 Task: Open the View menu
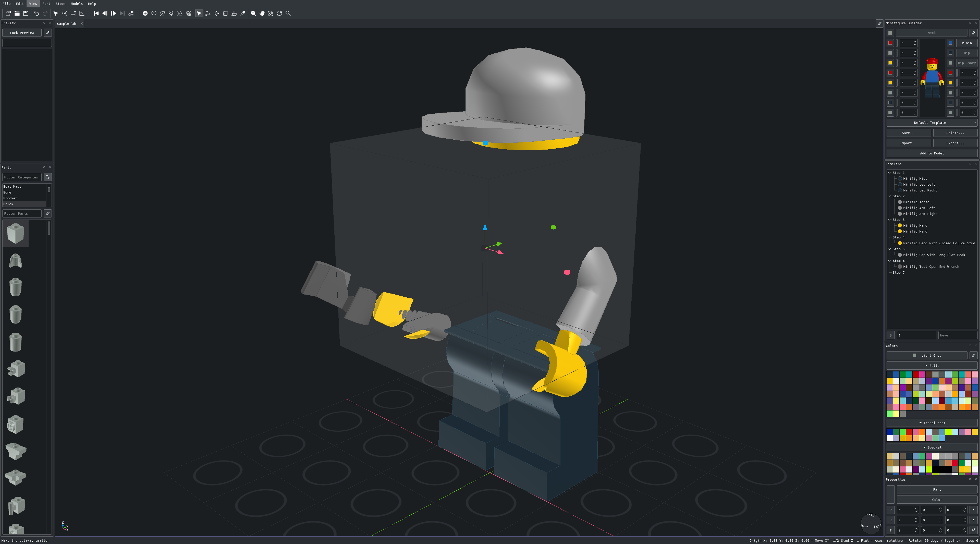33,3
